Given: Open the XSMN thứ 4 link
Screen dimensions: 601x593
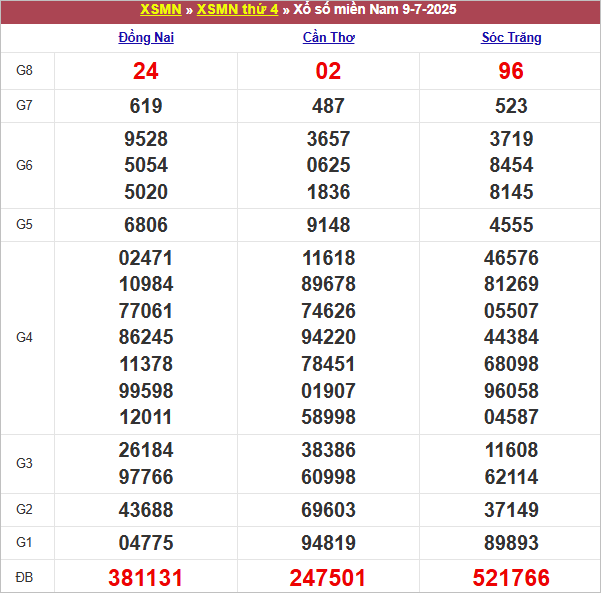Looking at the screenshot, I should [x=237, y=10].
